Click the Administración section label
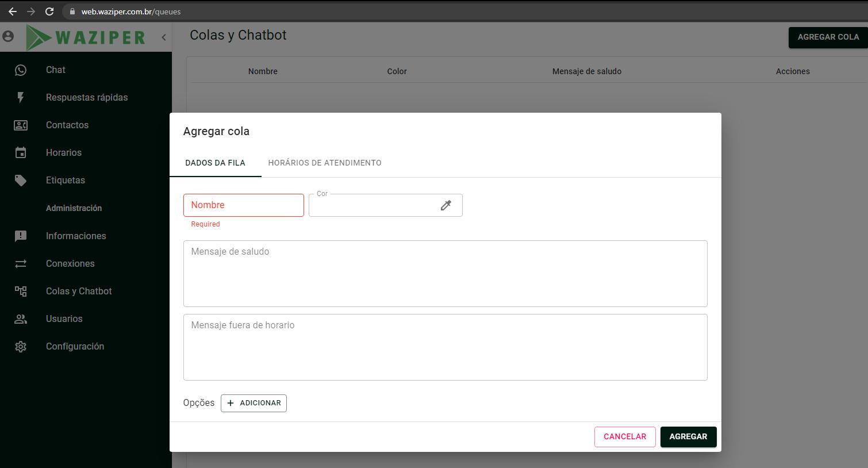The image size is (868, 468). coord(74,208)
